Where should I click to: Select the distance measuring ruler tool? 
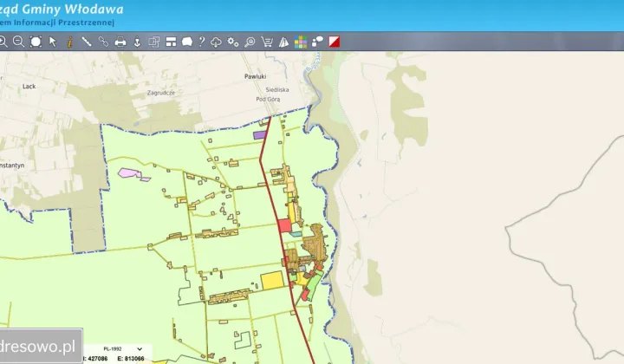coord(87,42)
